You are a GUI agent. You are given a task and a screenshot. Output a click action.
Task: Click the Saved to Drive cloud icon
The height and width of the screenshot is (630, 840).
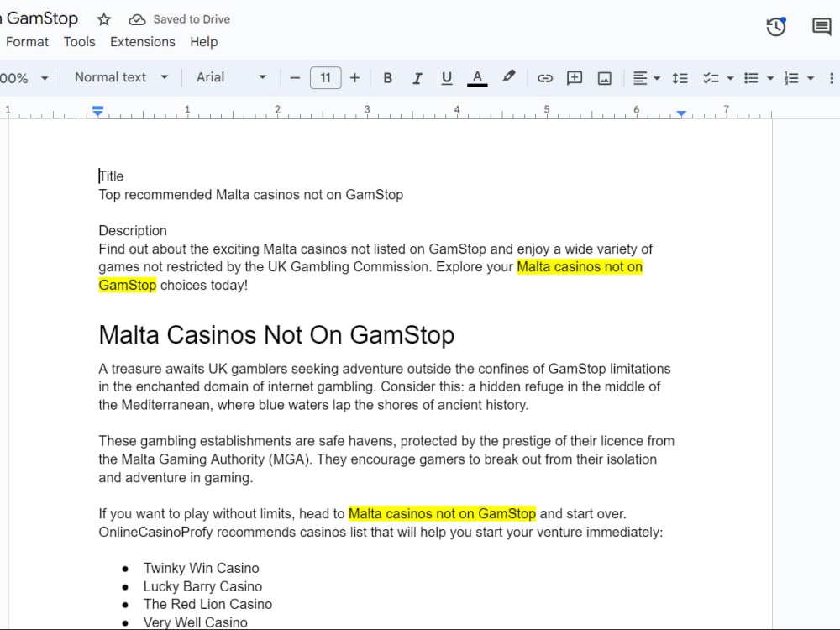click(137, 20)
